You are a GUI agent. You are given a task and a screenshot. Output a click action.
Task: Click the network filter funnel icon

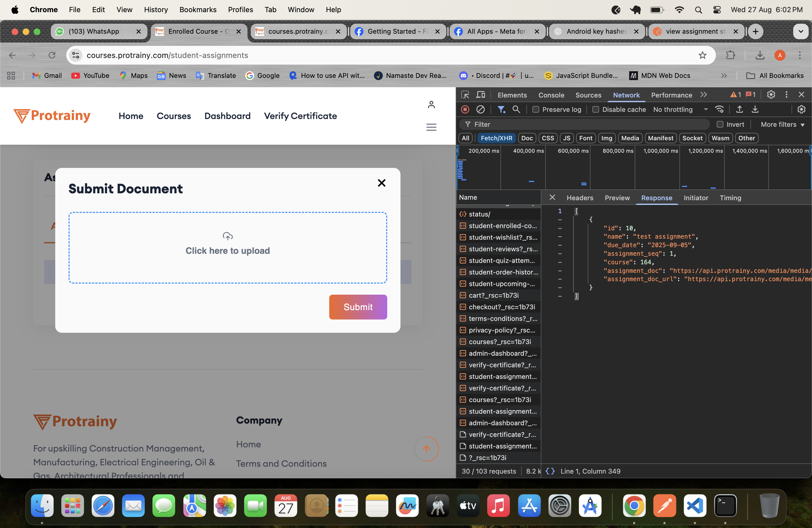click(501, 109)
